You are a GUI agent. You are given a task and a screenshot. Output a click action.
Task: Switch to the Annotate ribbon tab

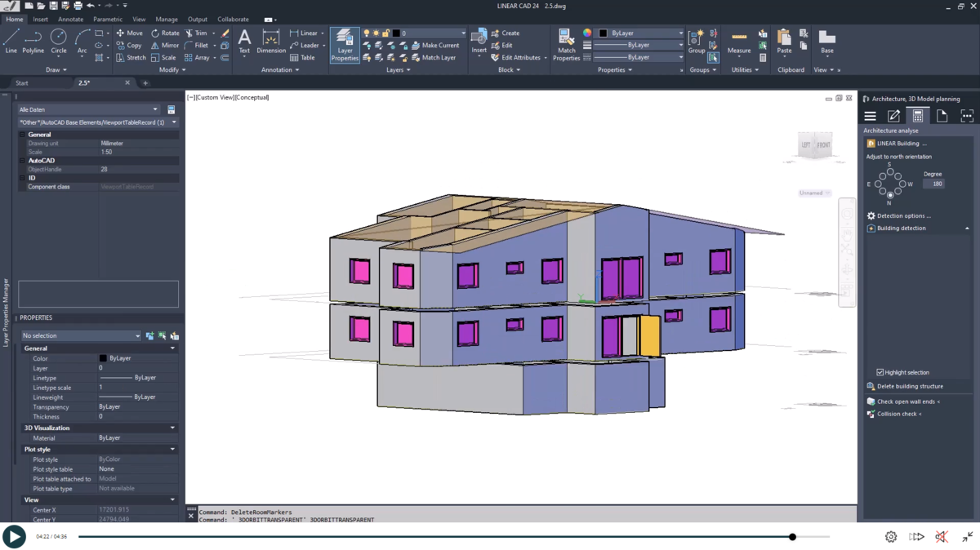[70, 19]
